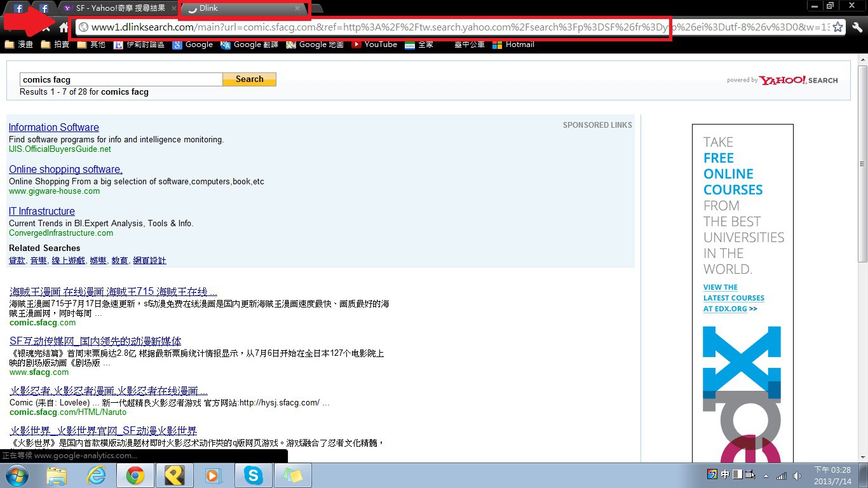Click the yellow Search button
Screen dimensions: 868x488
249,79
